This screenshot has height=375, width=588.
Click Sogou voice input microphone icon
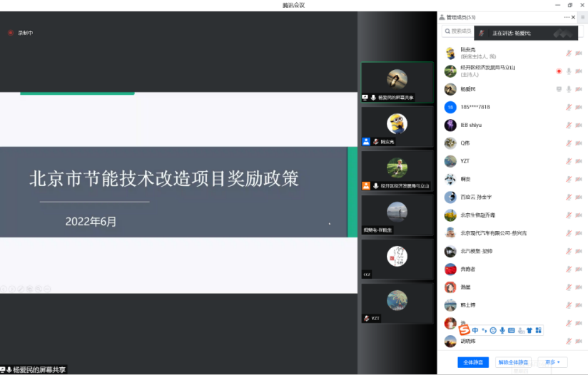[502, 330]
